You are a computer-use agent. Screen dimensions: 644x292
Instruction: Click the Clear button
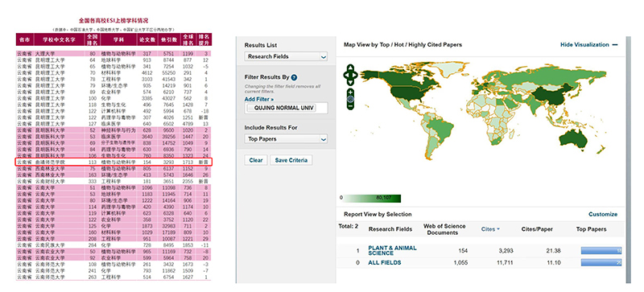click(256, 160)
